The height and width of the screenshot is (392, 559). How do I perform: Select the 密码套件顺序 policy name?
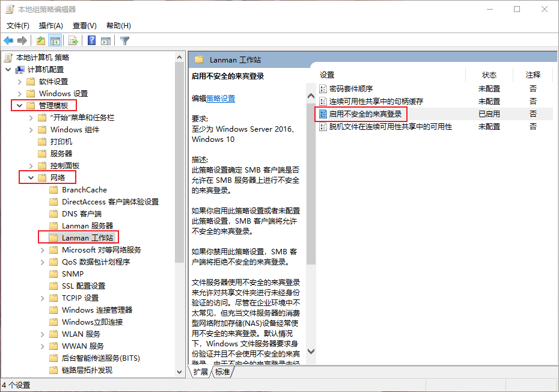(351, 88)
